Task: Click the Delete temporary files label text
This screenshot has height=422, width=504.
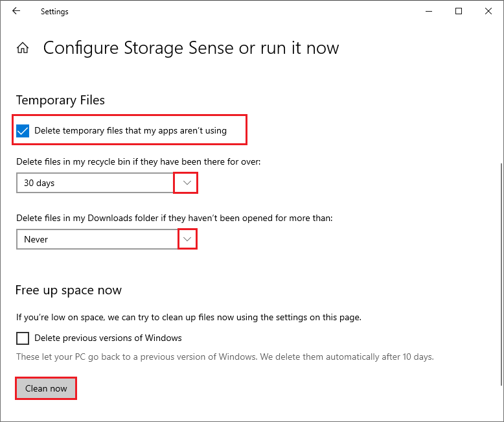Action: pyautogui.click(x=130, y=130)
